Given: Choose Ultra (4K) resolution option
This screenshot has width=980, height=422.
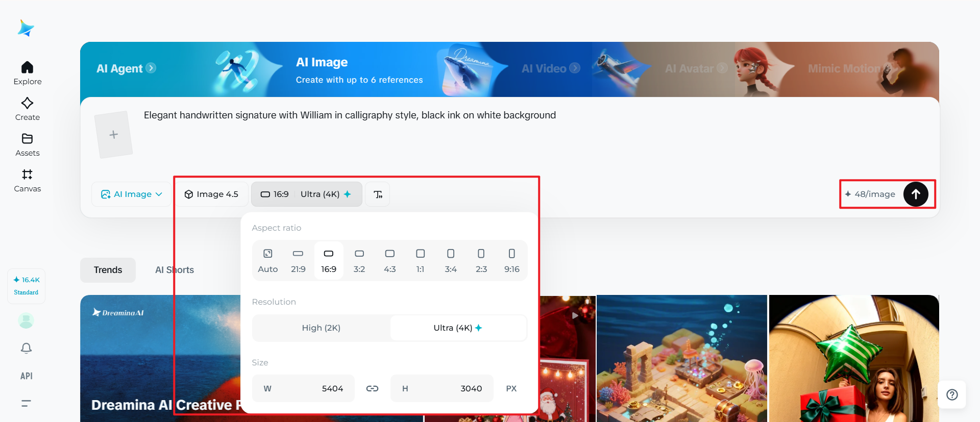Looking at the screenshot, I should [458, 328].
